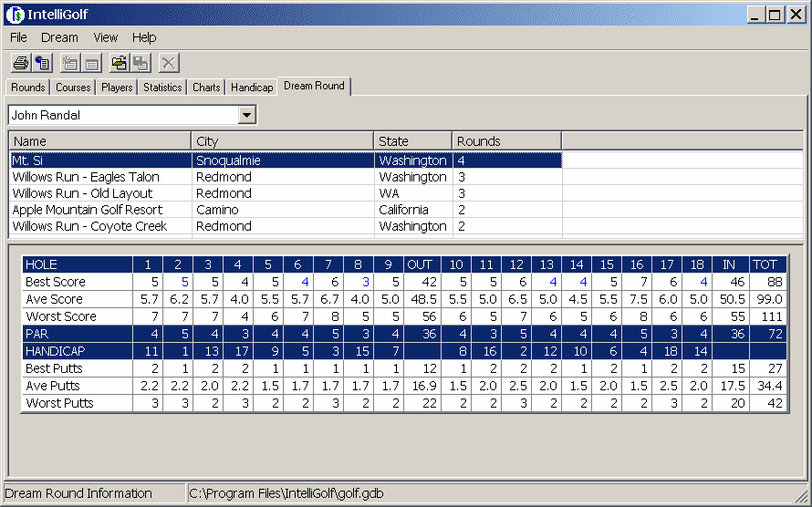
Task: Switch to the Statistics tab
Action: pyautogui.click(x=162, y=88)
